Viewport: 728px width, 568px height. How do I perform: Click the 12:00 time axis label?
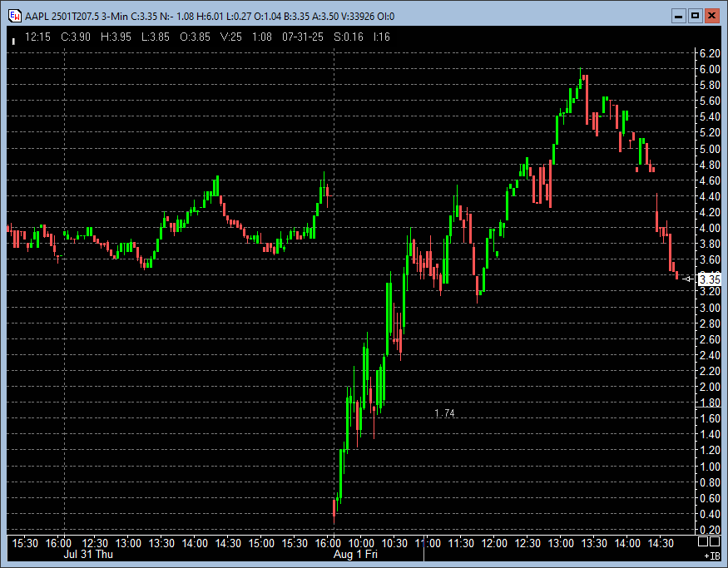tap(494, 543)
